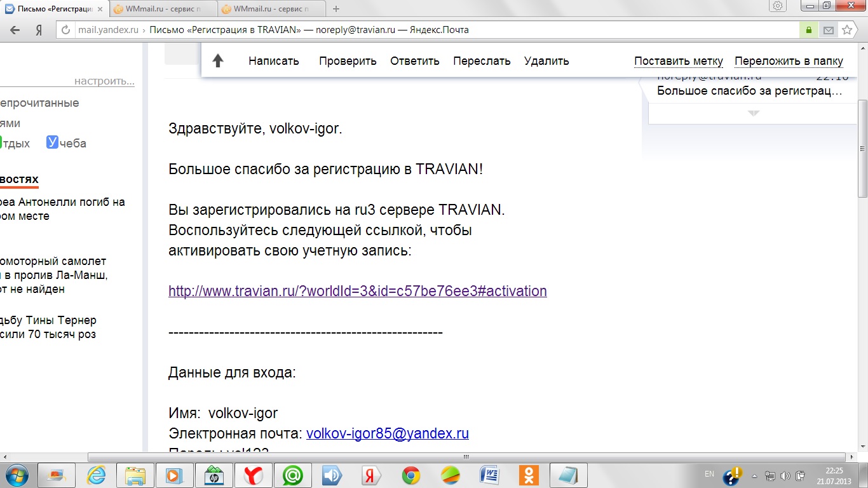868x488 pixels.
Task: Expand arrow under message preview panel
Action: point(754,113)
